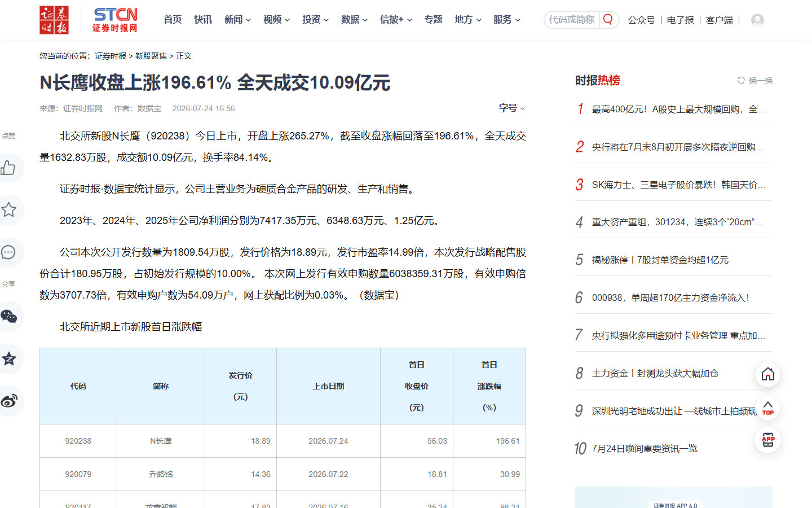Open the 快讯 nav item
812x508 pixels.
tap(203, 19)
